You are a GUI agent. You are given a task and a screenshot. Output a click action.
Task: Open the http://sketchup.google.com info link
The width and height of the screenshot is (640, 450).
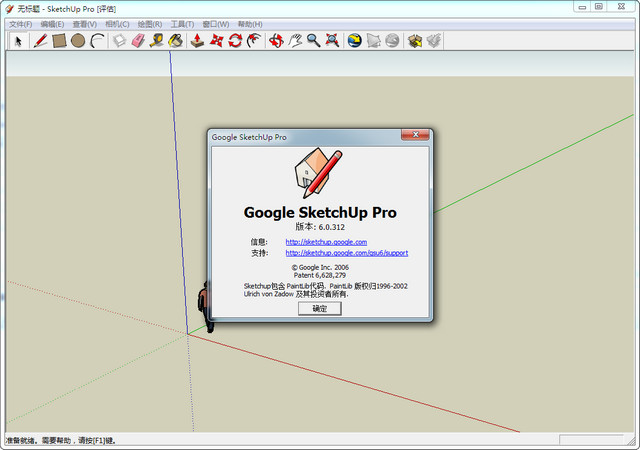point(326,242)
